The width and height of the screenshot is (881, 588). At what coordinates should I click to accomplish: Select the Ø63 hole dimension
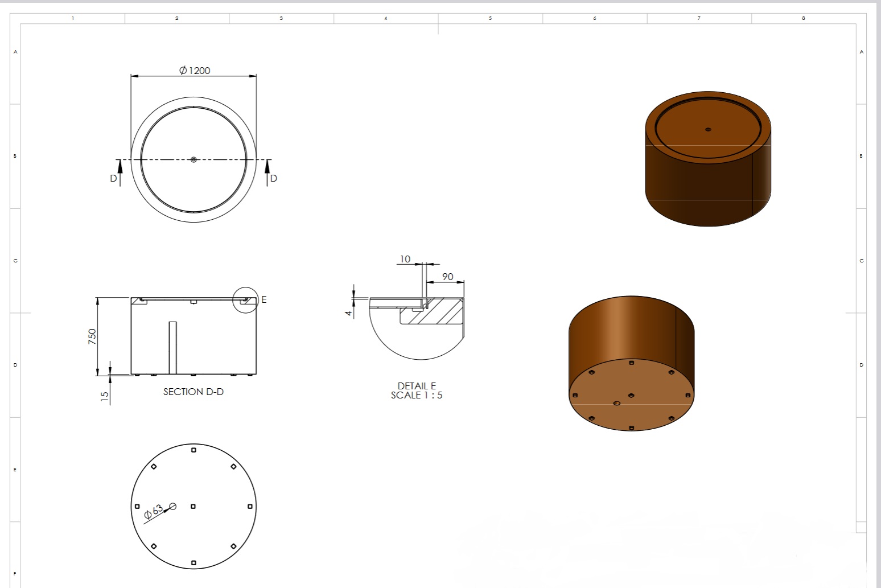154,511
